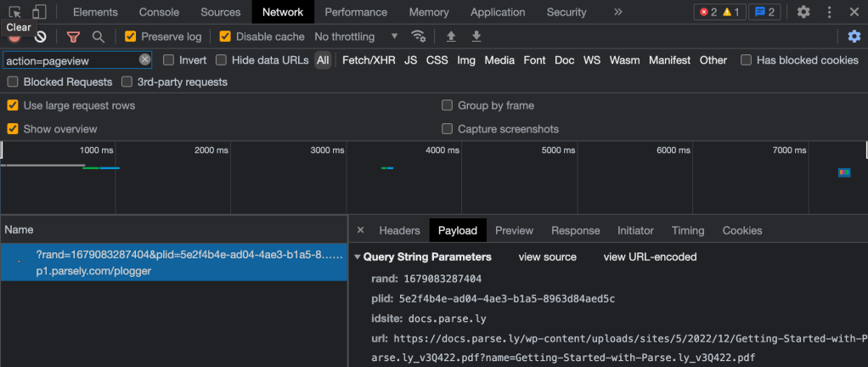Enable Blocked Requests checkbox
This screenshot has width=868, height=367.
pos(13,82)
